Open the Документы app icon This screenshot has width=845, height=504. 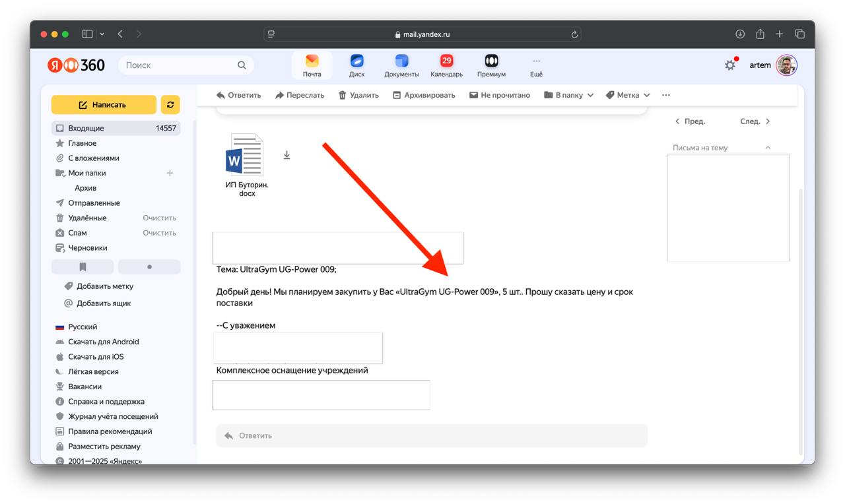coord(401,65)
